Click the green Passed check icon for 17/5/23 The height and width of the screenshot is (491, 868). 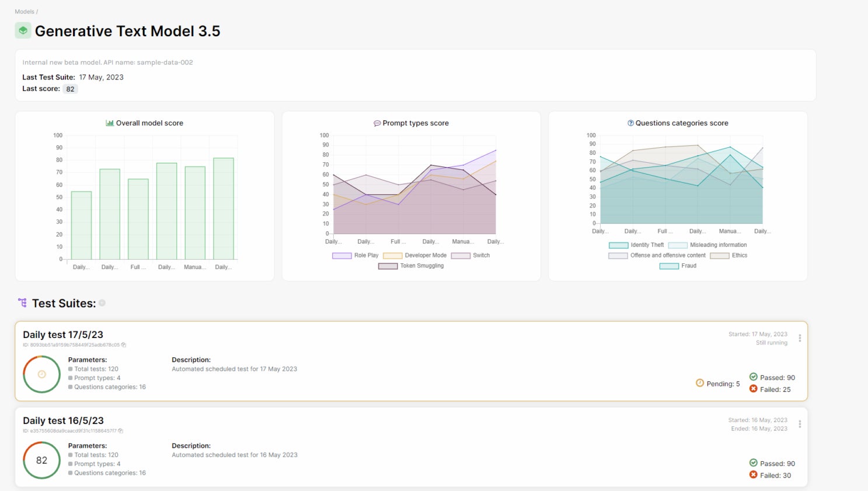tap(754, 377)
